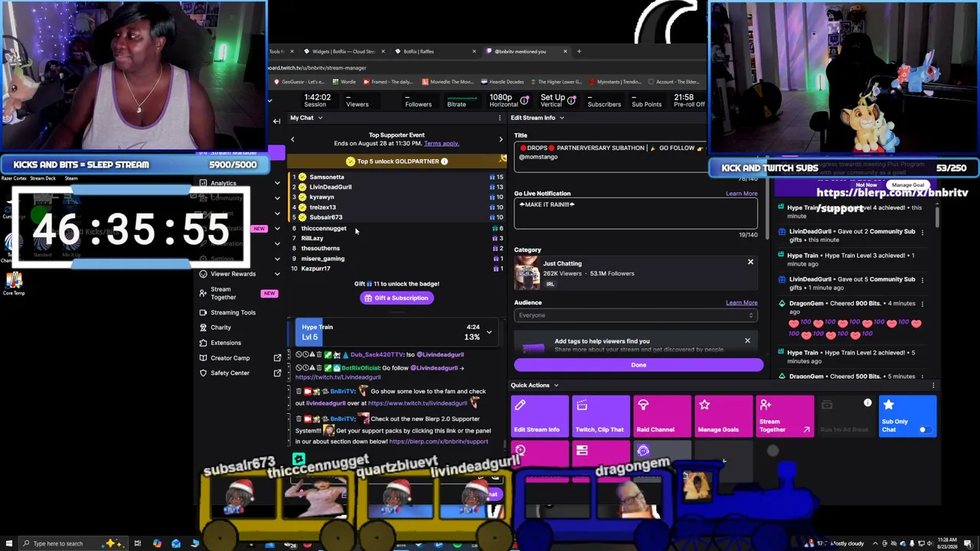Close the Widgets BotRix tab
The height and width of the screenshot is (551, 980).
(x=383, y=51)
